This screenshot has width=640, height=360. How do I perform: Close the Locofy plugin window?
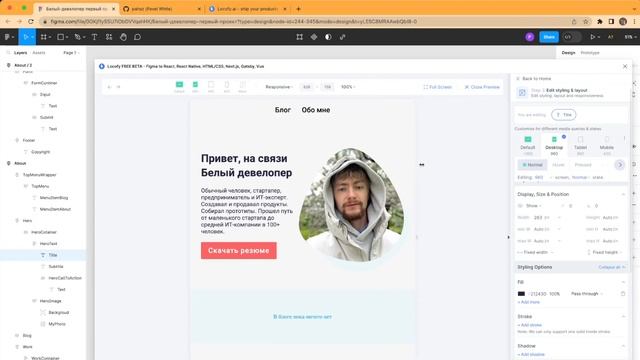tap(625, 66)
